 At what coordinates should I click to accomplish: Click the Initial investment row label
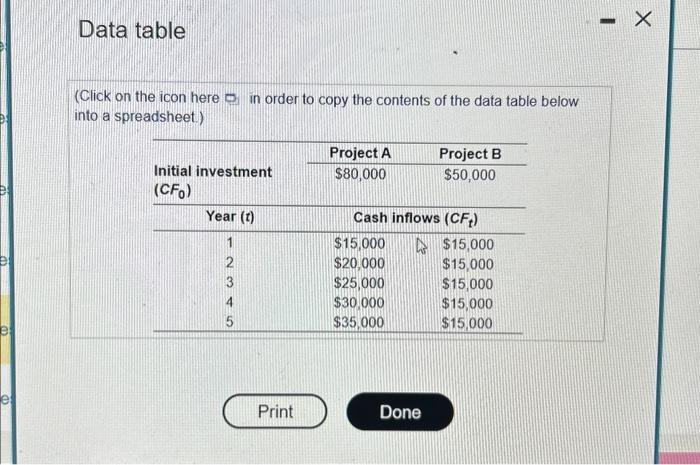(212, 172)
